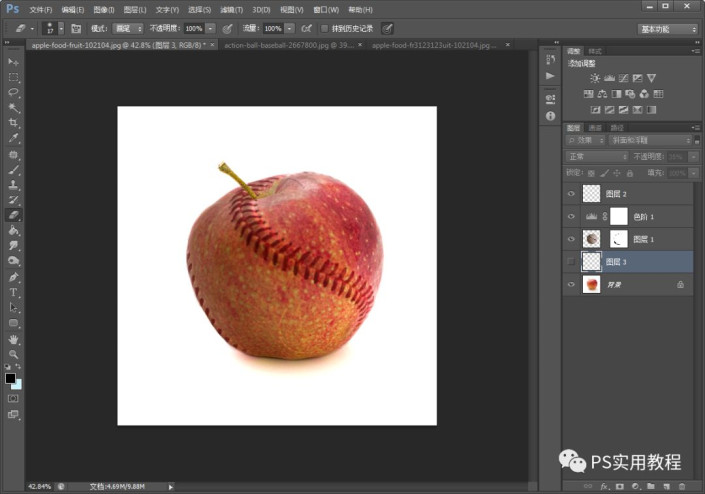
Task: Open the brush preset picker arrow
Action: click(x=61, y=29)
